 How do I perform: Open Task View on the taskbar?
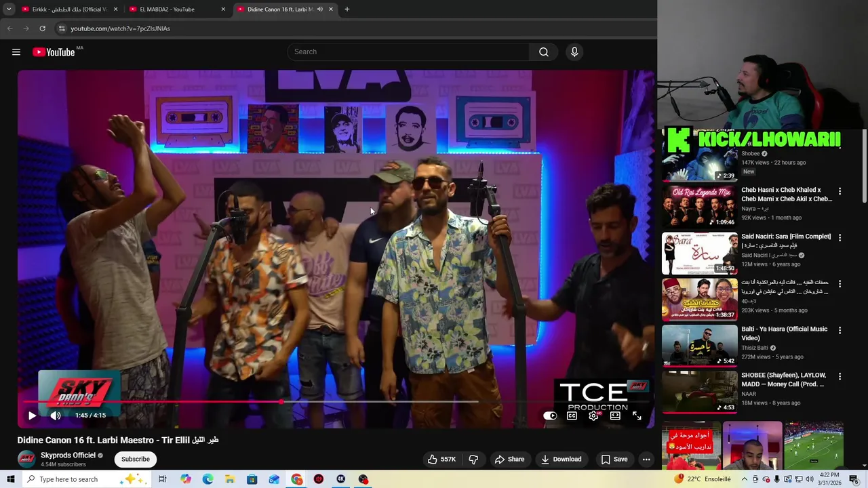163,479
